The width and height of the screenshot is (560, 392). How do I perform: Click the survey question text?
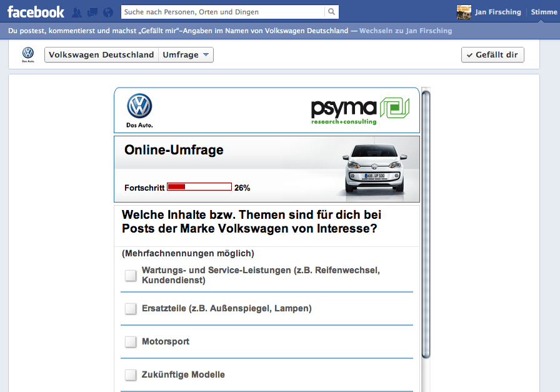[251, 221]
